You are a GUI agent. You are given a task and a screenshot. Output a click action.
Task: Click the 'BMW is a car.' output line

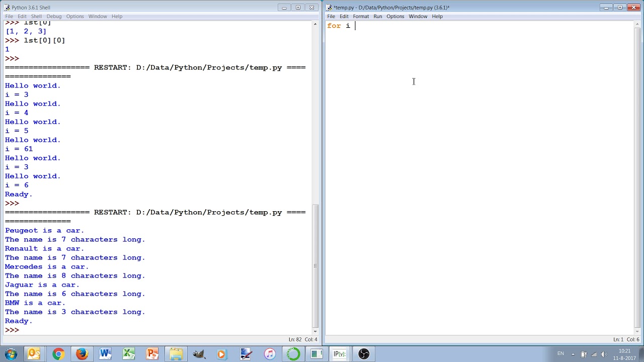(x=35, y=303)
